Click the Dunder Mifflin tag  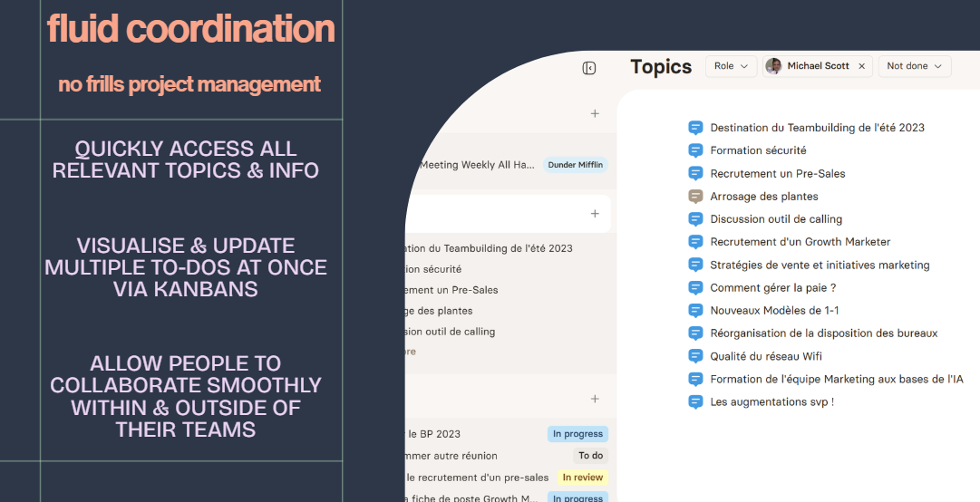tap(575, 165)
